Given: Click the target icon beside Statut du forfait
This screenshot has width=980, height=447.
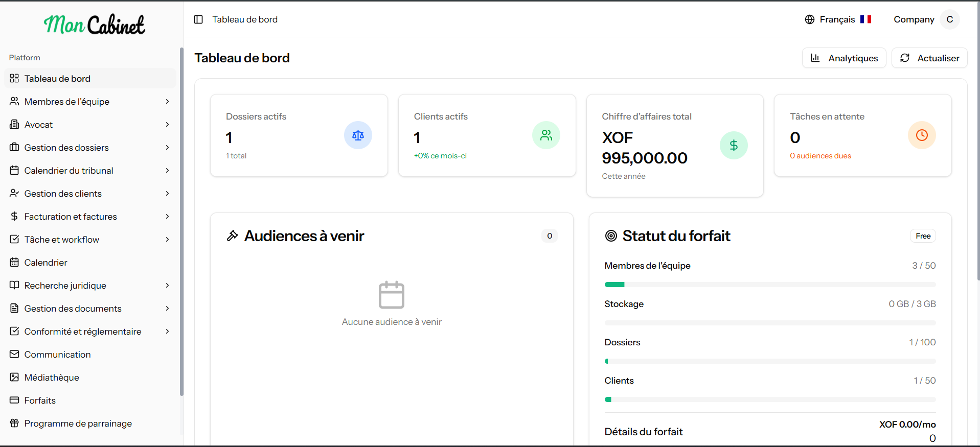Looking at the screenshot, I should coord(611,236).
